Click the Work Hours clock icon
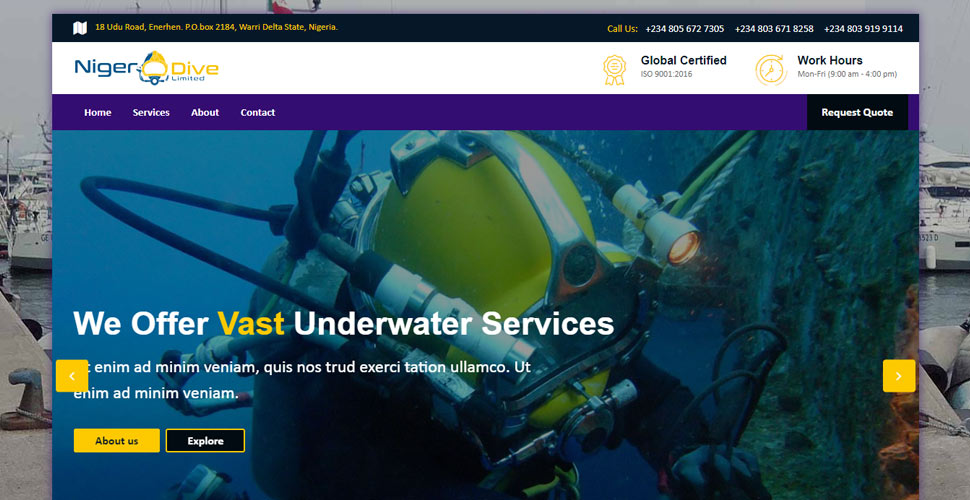 (x=771, y=70)
